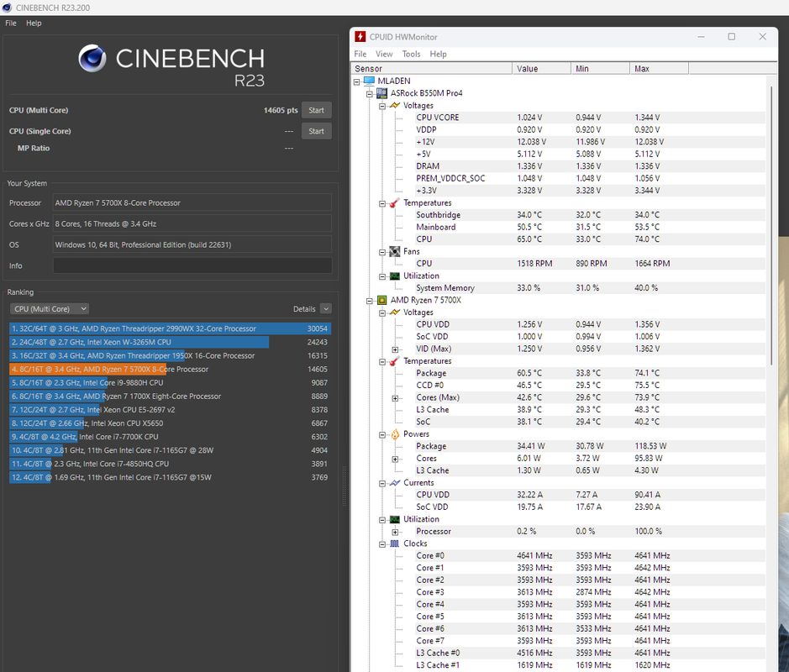Click the HWMonitor vertical scrollbar
Screen dimensions: 789x672
771,225
